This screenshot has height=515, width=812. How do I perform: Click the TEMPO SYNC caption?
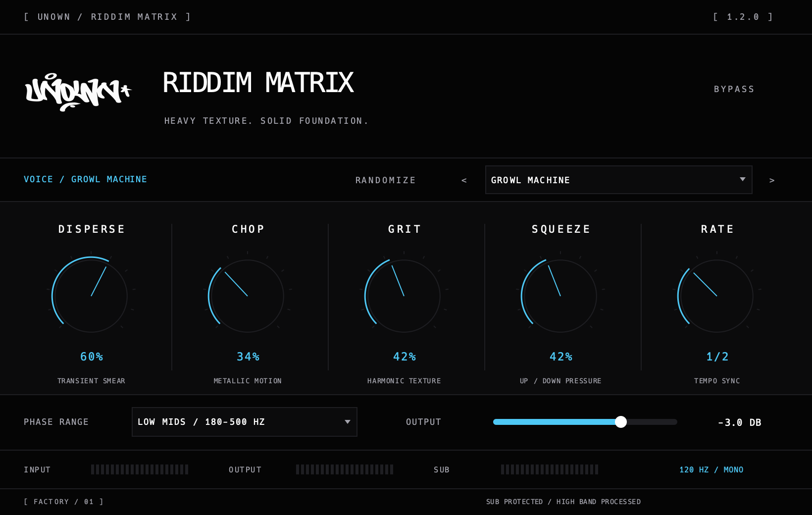click(x=717, y=381)
